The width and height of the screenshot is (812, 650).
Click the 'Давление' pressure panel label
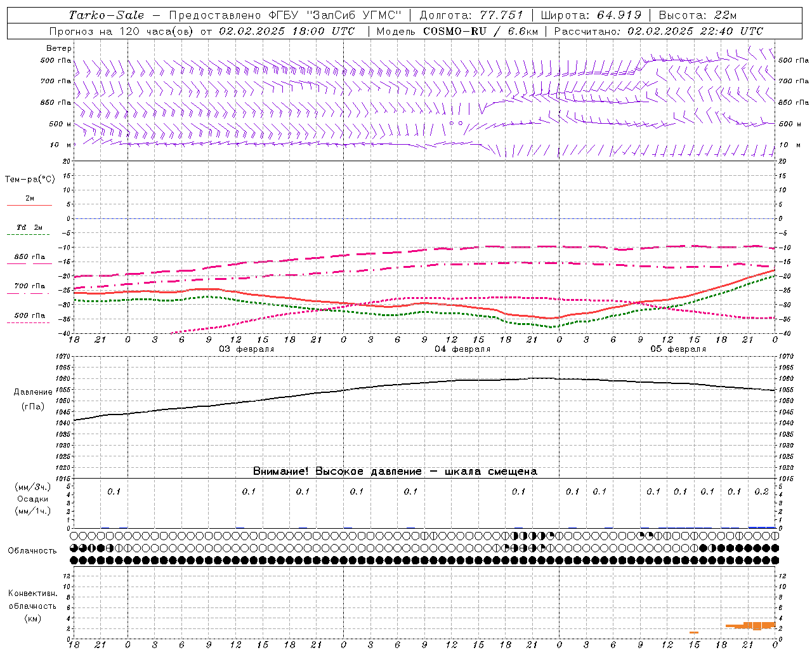(33, 392)
